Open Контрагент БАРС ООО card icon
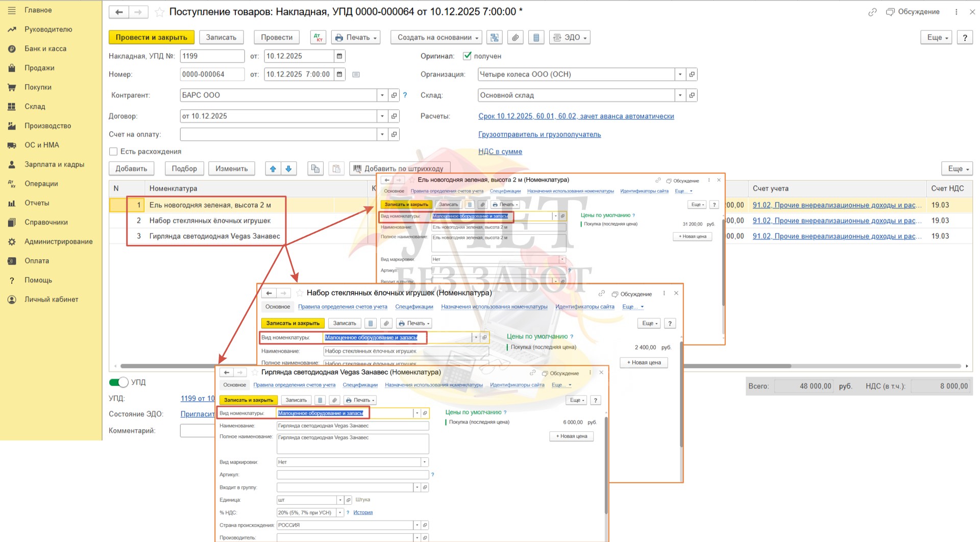The height and width of the screenshot is (542, 980). [x=394, y=95]
